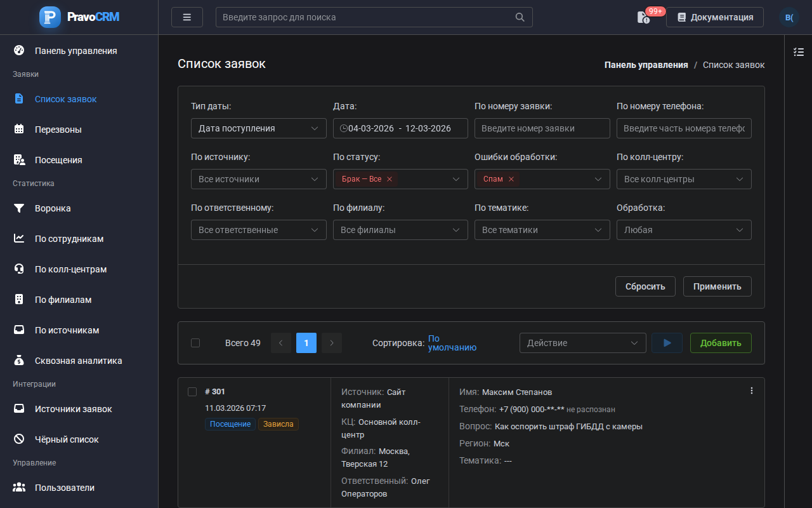The width and height of the screenshot is (812, 508).
Task: Click the PravoCRM logo icon
Action: [x=50, y=17]
